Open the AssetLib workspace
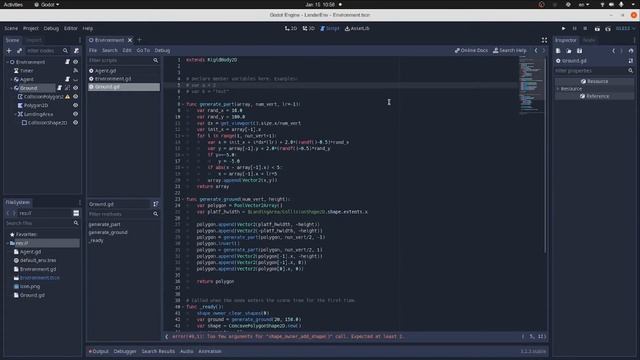 [357, 29]
